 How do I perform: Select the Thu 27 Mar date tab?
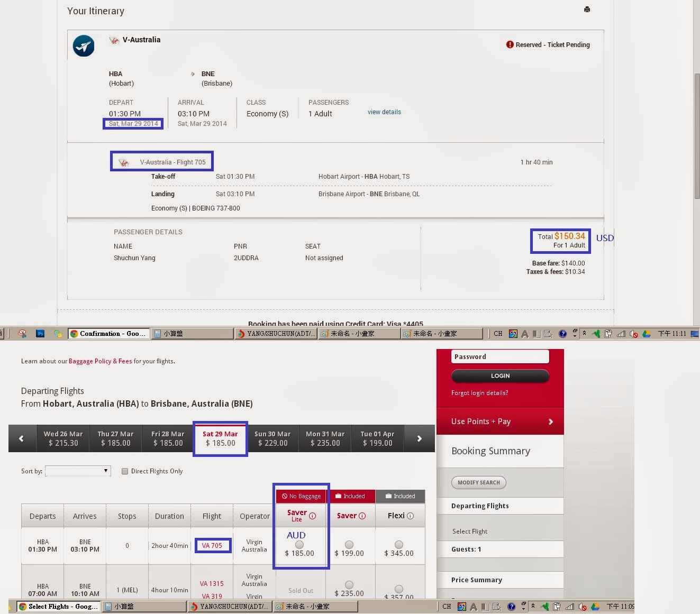pyautogui.click(x=115, y=438)
